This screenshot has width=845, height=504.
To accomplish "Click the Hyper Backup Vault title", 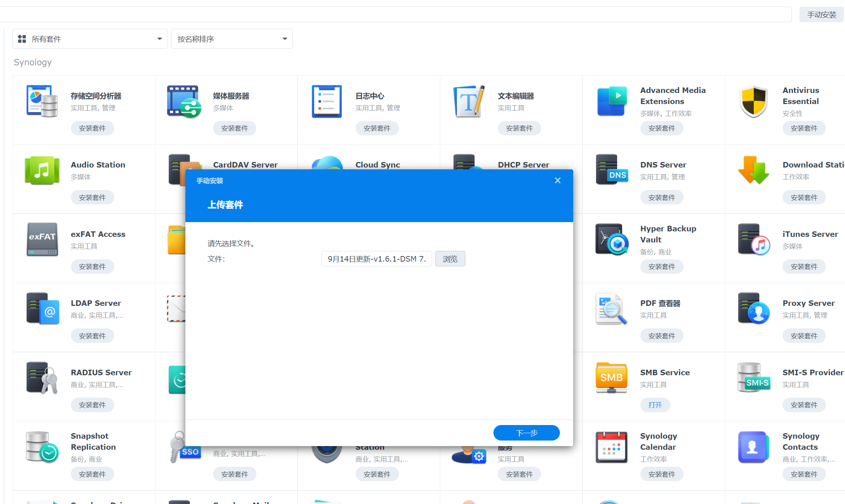I will pyautogui.click(x=668, y=234).
